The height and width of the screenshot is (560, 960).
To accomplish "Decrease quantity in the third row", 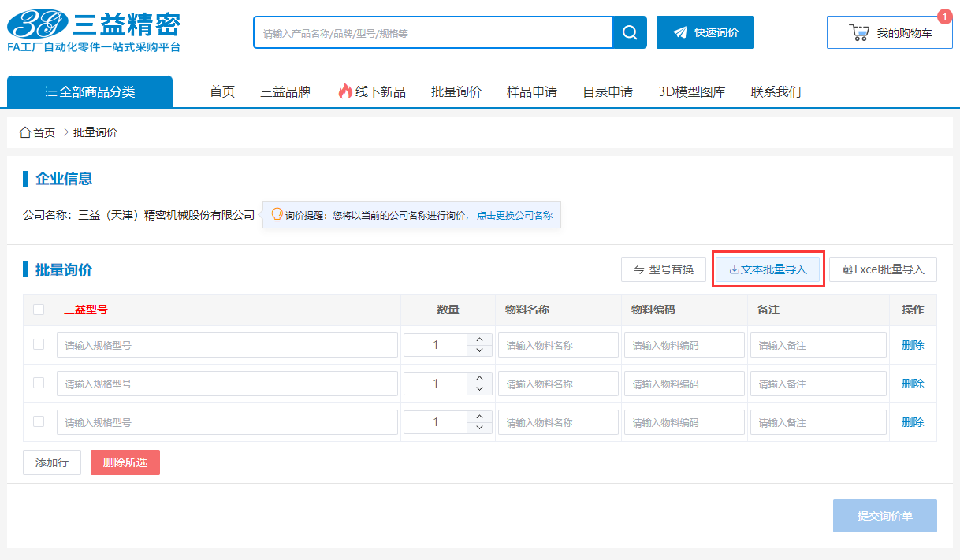I will [479, 428].
